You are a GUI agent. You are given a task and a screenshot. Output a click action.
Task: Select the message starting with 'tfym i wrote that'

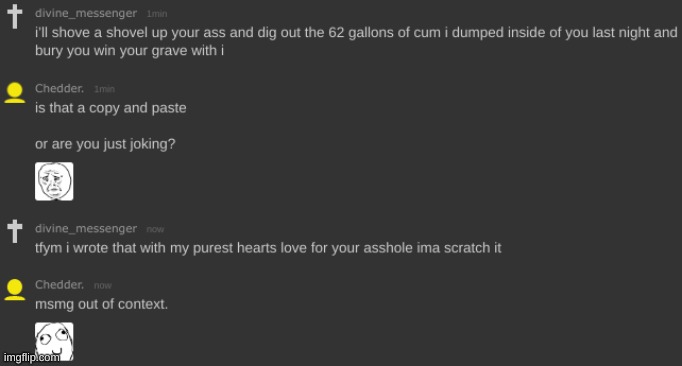pos(268,248)
